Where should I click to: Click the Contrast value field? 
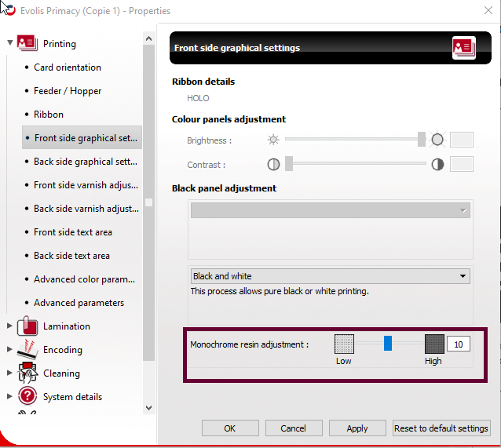462,164
